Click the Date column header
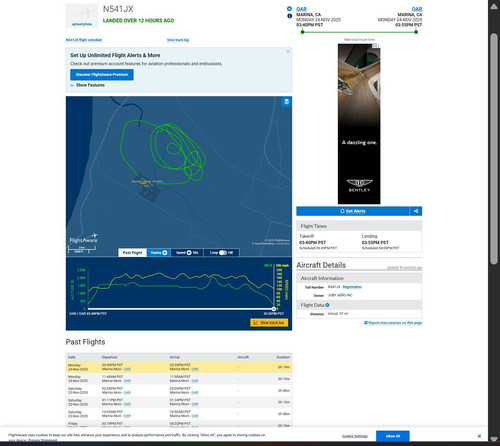The width and height of the screenshot is (500, 446). click(x=72, y=357)
